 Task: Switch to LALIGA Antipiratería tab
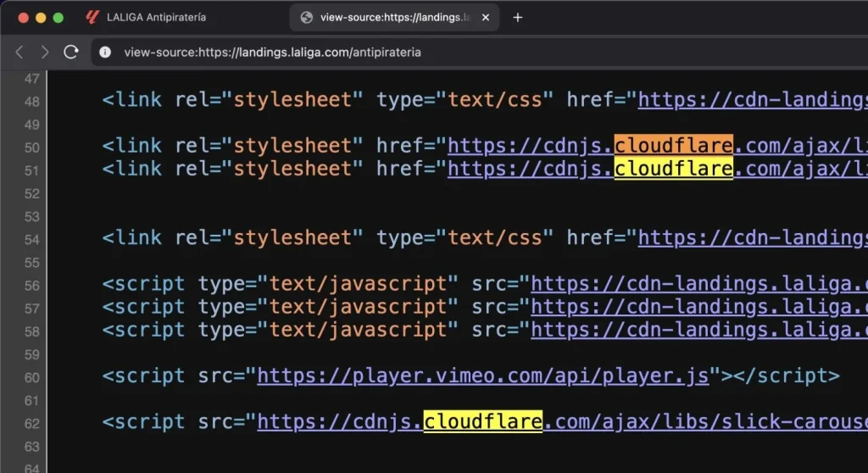pos(157,17)
